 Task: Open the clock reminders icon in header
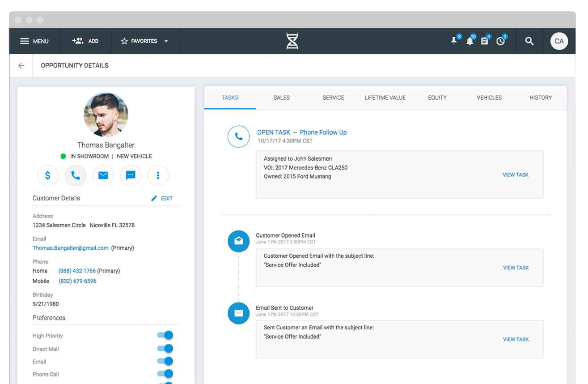point(500,41)
